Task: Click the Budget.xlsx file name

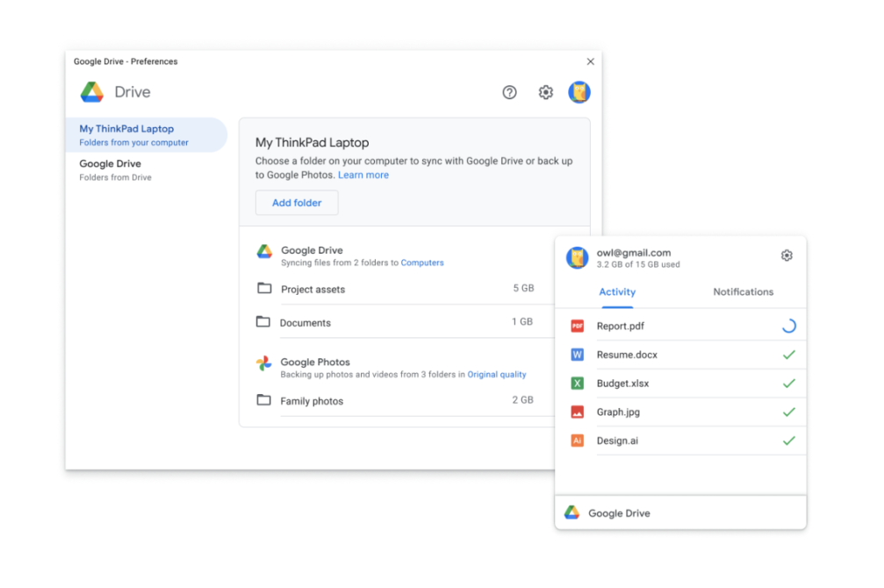Action: [x=622, y=384]
